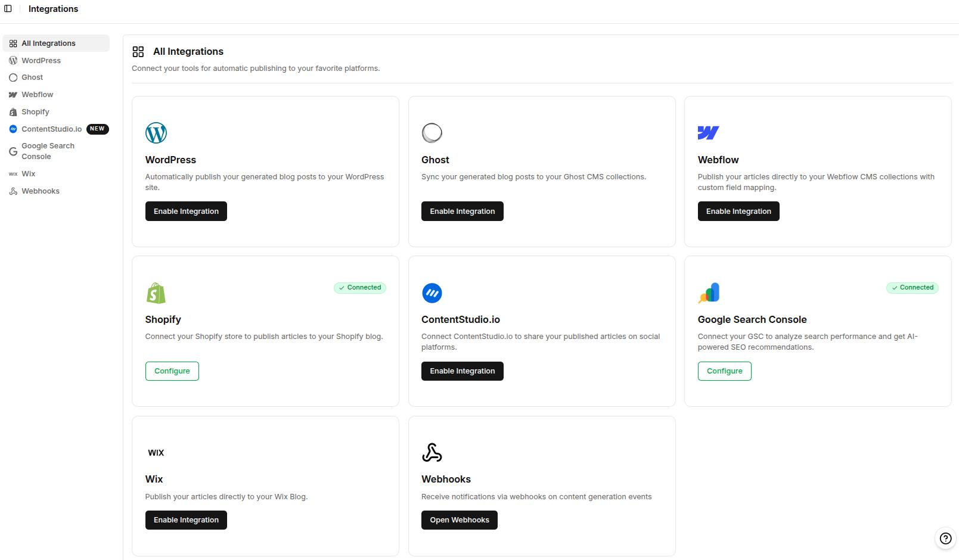959x560 pixels.
Task: Click the Connected badge on Google Search Console
Action: [912, 288]
